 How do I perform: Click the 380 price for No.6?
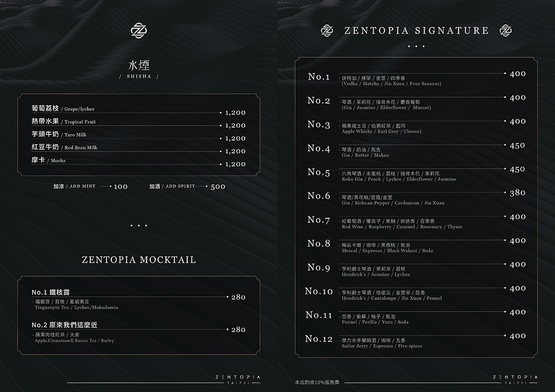click(x=518, y=193)
